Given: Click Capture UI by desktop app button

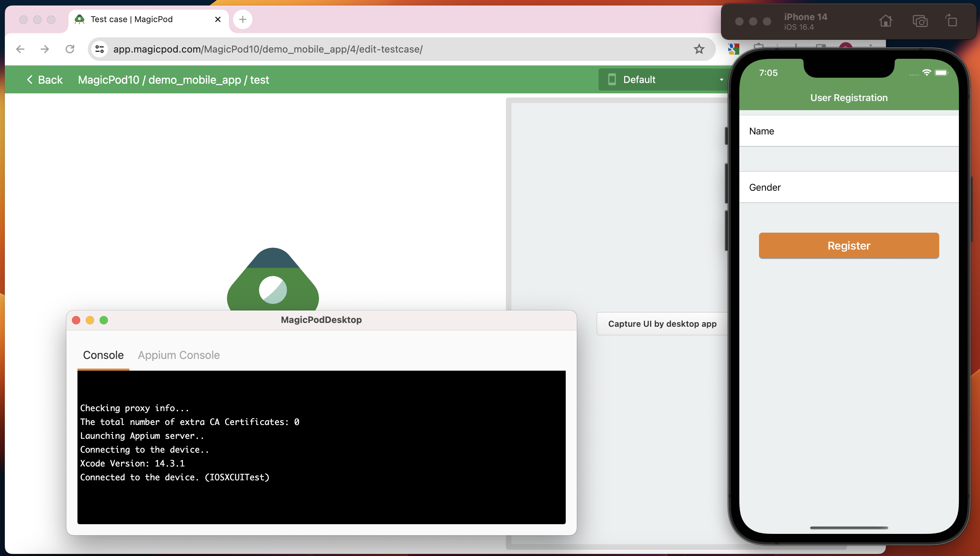Looking at the screenshot, I should pos(662,323).
